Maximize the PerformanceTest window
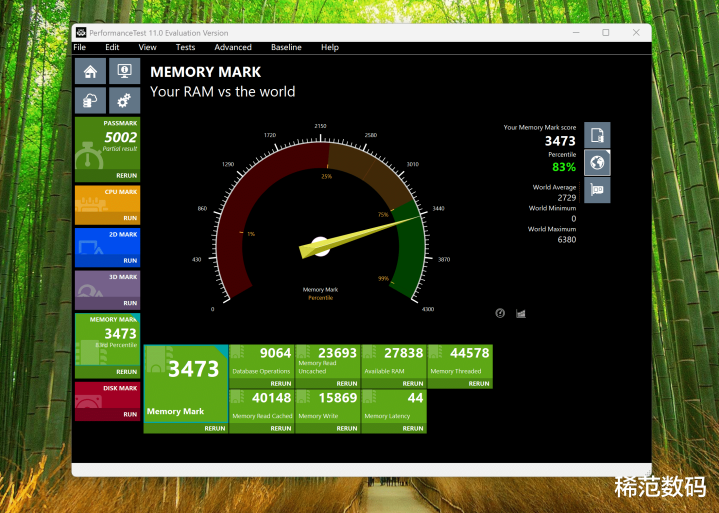This screenshot has height=513, width=719. click(606, 33)
